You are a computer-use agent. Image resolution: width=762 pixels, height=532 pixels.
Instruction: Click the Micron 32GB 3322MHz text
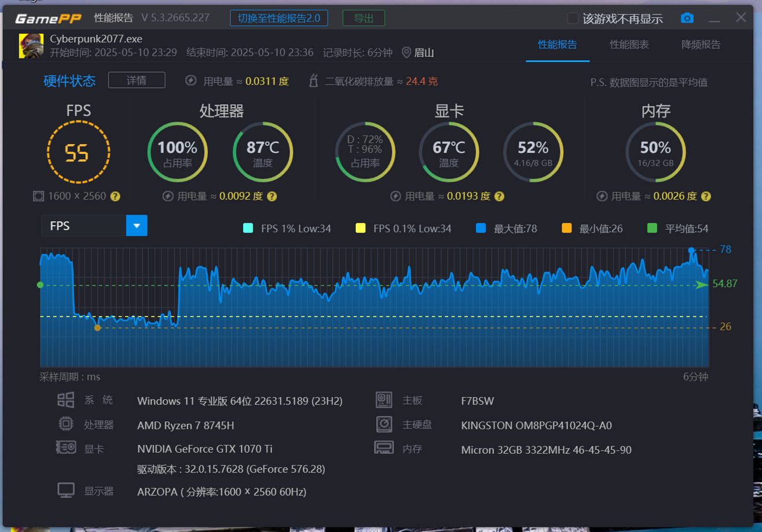547,450
